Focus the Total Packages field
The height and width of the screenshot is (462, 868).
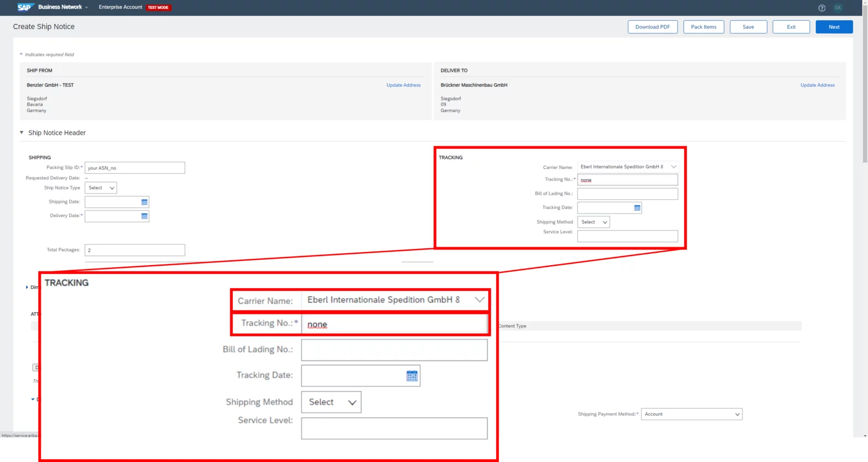135,250
